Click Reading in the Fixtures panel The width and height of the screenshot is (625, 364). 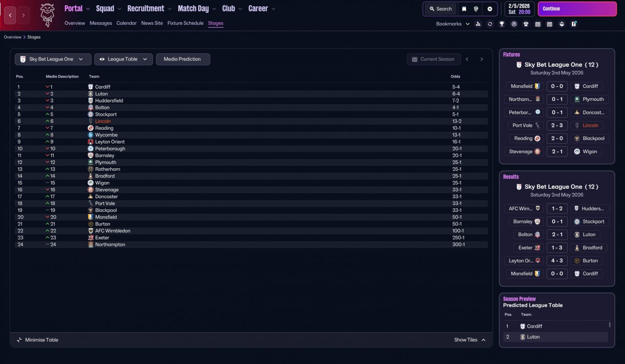(x=523, y=138)
